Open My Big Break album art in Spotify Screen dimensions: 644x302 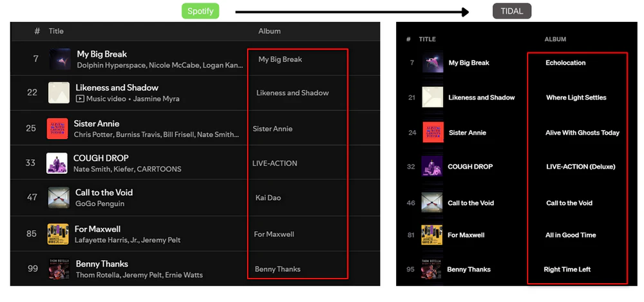click(x=60, y=59)
